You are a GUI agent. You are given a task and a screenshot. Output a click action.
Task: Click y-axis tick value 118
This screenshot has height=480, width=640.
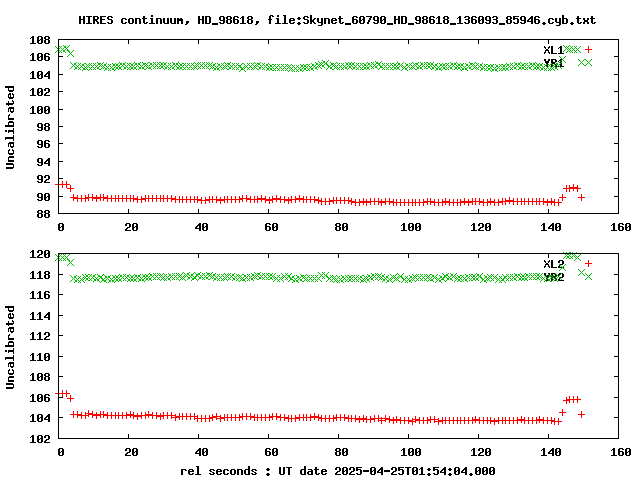point(40,275)
